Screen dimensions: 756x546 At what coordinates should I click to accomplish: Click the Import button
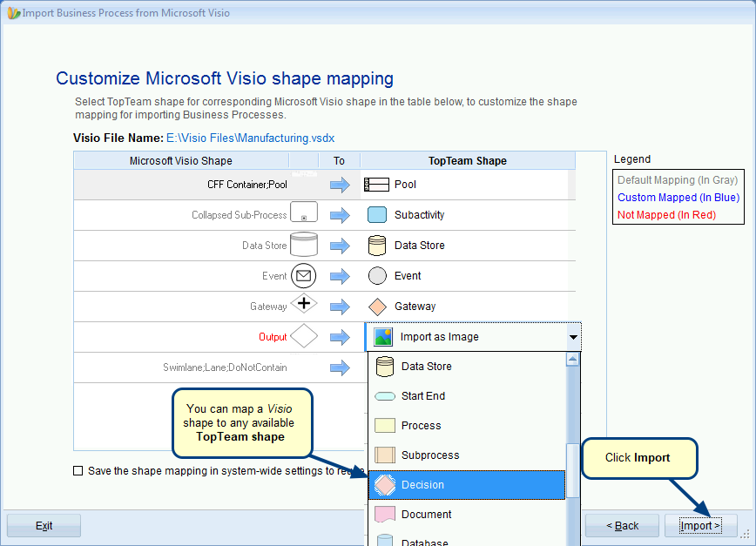coord(700,525)
